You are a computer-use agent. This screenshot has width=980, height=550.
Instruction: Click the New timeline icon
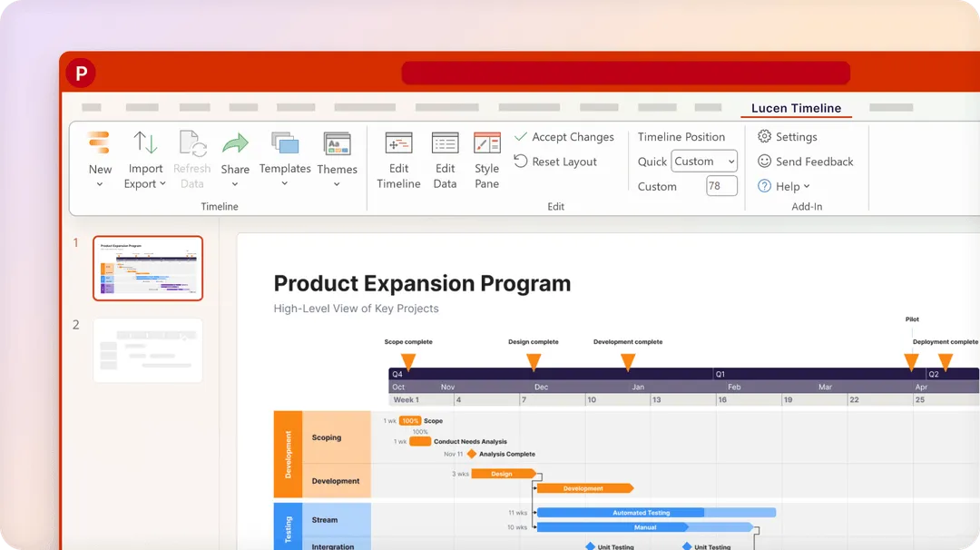[x=100, y=143]
